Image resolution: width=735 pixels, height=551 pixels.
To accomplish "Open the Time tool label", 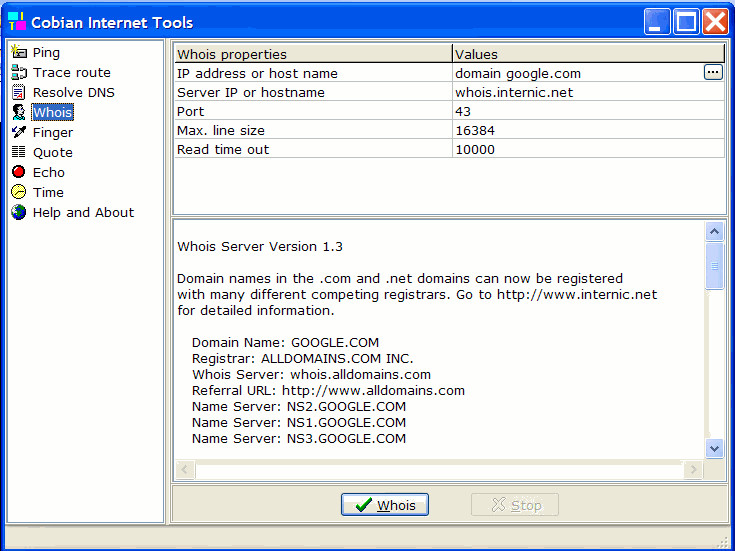I will pos(48,192).
